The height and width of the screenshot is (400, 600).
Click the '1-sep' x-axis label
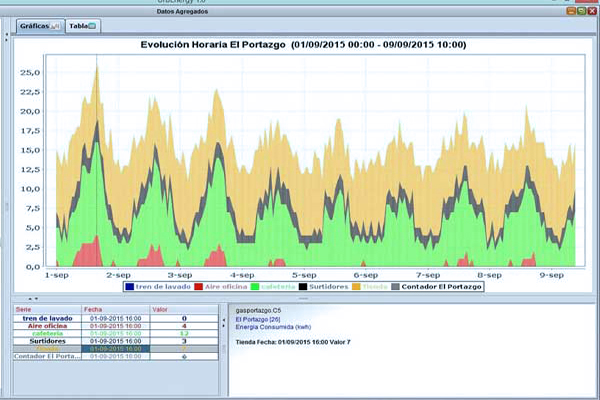click(x=57, y=275)
